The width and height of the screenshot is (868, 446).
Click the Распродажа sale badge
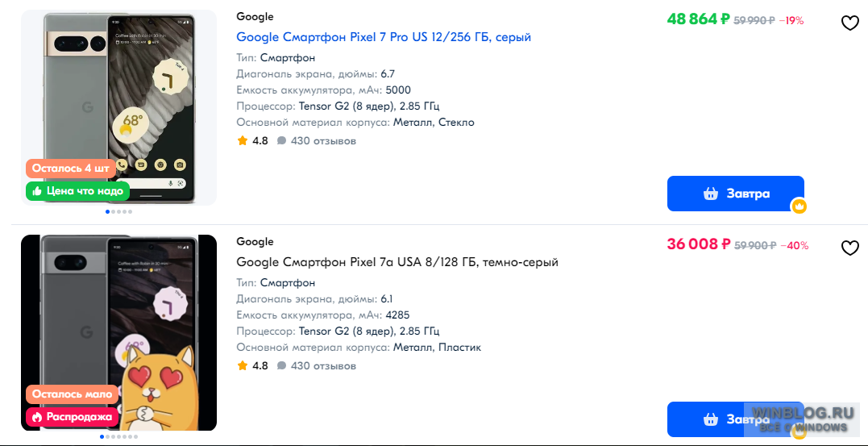(72, 417)
